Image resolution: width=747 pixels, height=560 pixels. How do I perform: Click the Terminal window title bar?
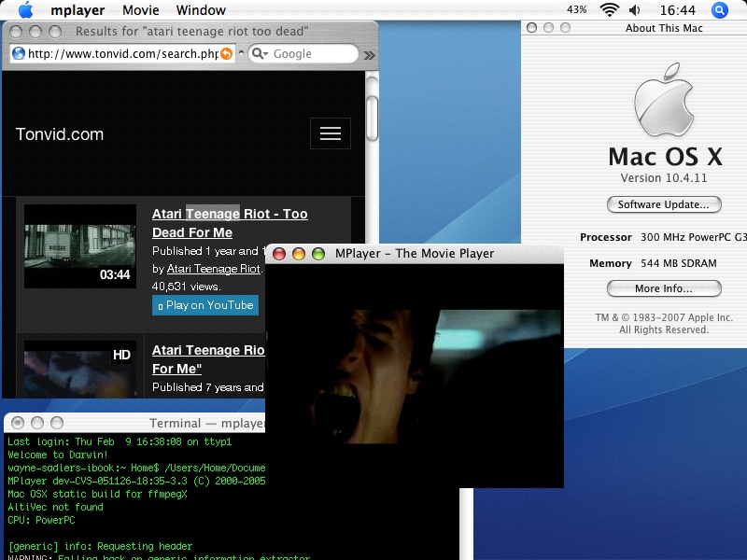[134, 423]
